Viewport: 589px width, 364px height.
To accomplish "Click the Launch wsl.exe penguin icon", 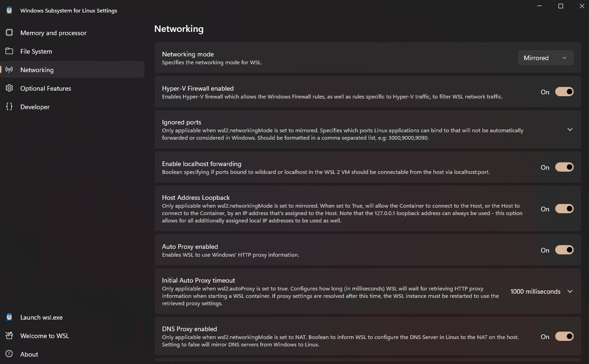I will [9, 317].
